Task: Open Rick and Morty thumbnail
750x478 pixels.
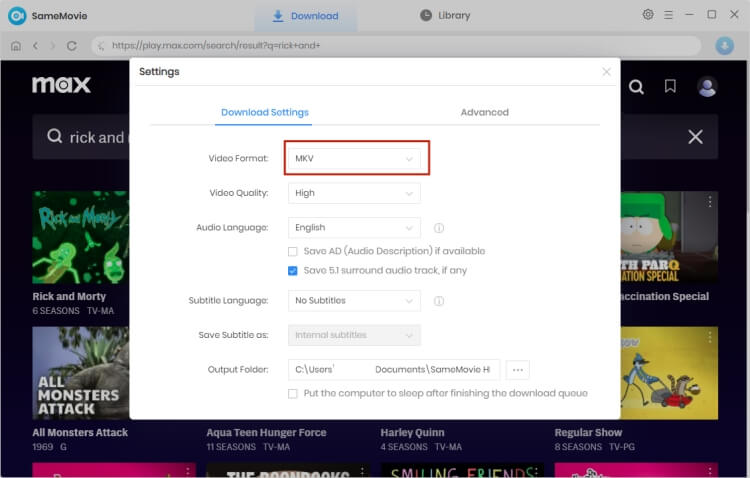Action: click(x=80, y=237)
